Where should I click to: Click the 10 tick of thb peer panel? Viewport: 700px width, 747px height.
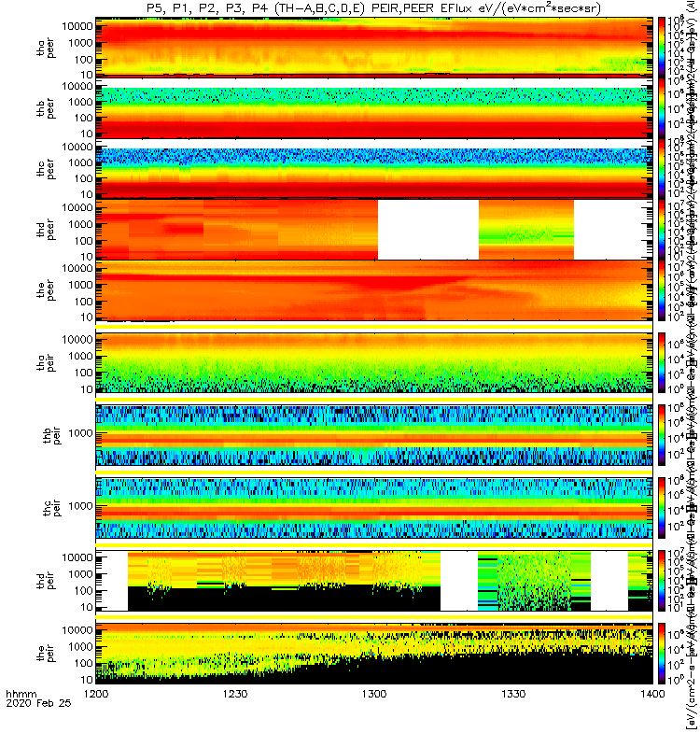(86, 134)
